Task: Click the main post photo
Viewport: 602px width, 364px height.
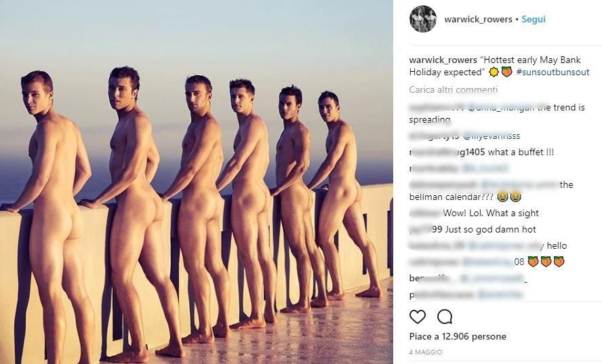Action: 197,182
